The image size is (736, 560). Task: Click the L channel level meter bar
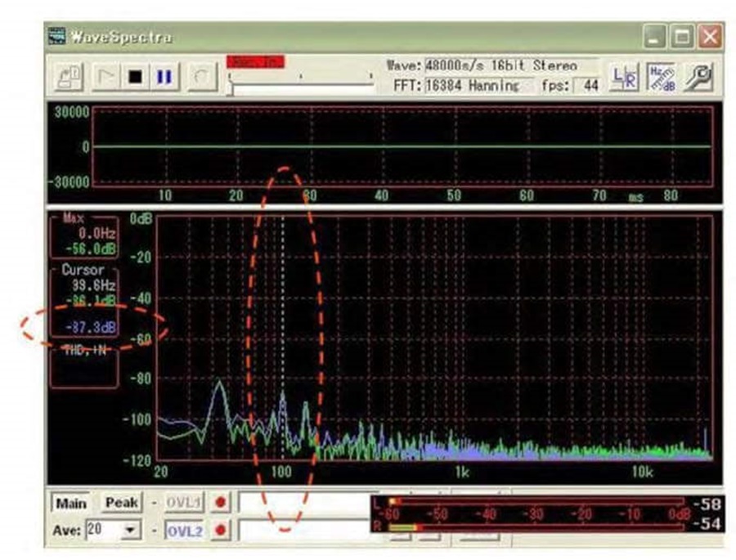(x=535, y=502)
